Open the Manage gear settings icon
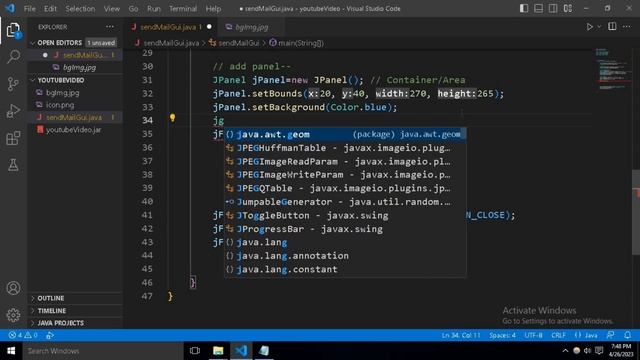This screenshot has width=640, height=360. (13, 315)
